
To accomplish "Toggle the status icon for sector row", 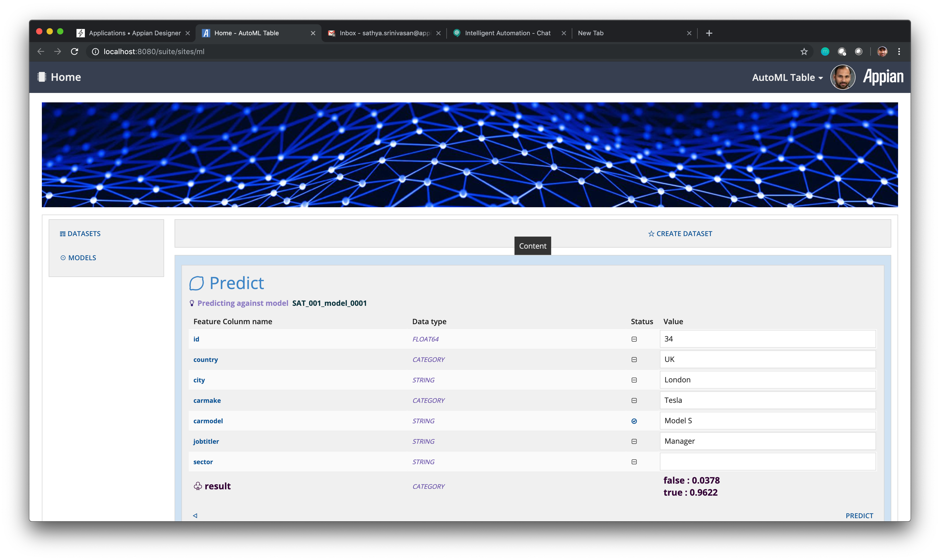I will pos(634,462).
